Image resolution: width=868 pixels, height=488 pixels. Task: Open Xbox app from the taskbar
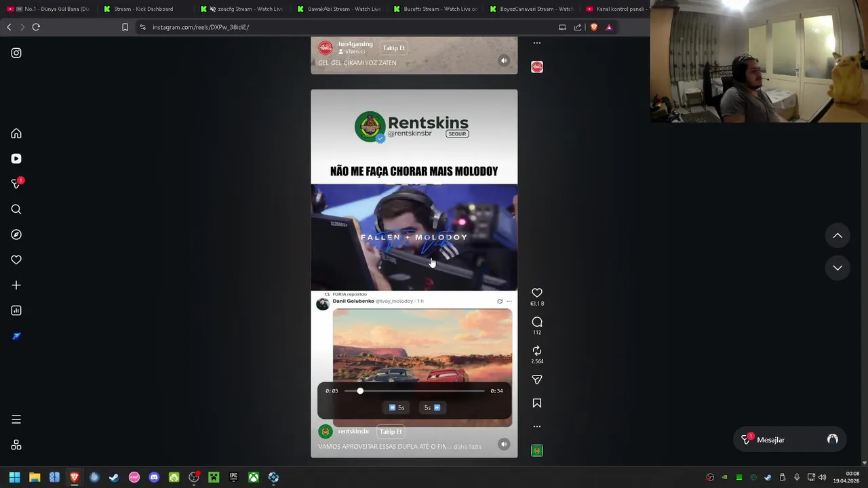[x=253, y=477]
